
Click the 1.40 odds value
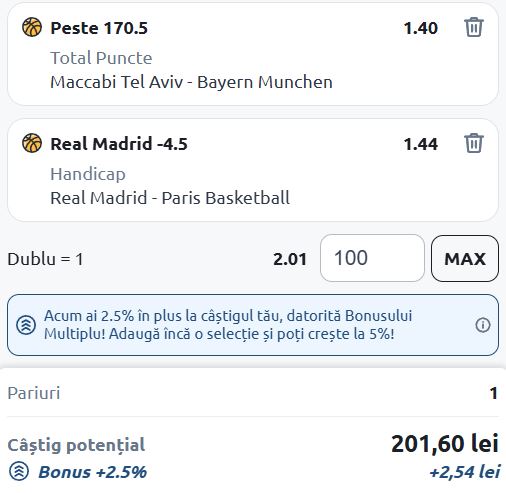click(x=421, y=28)
